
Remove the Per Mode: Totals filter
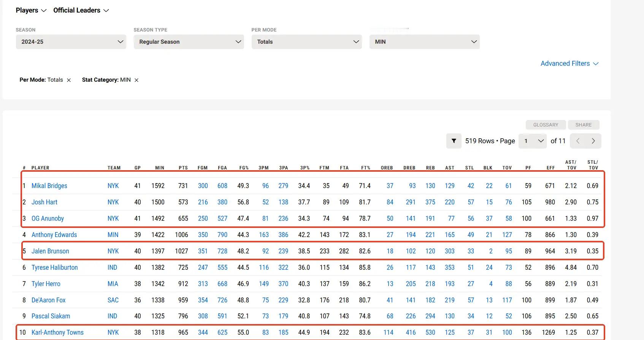[x=69, y=80]
